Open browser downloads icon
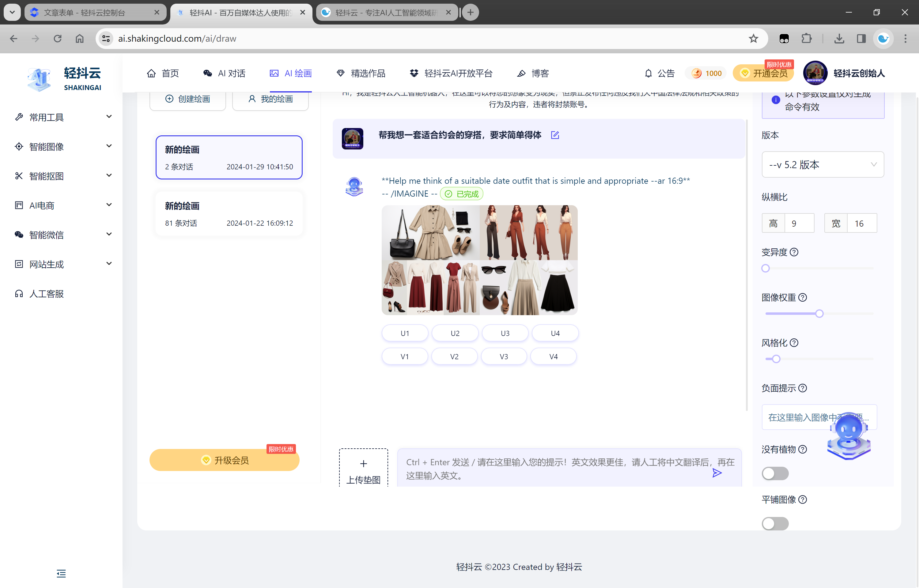The image size is (919, 588). pos(839,39)
